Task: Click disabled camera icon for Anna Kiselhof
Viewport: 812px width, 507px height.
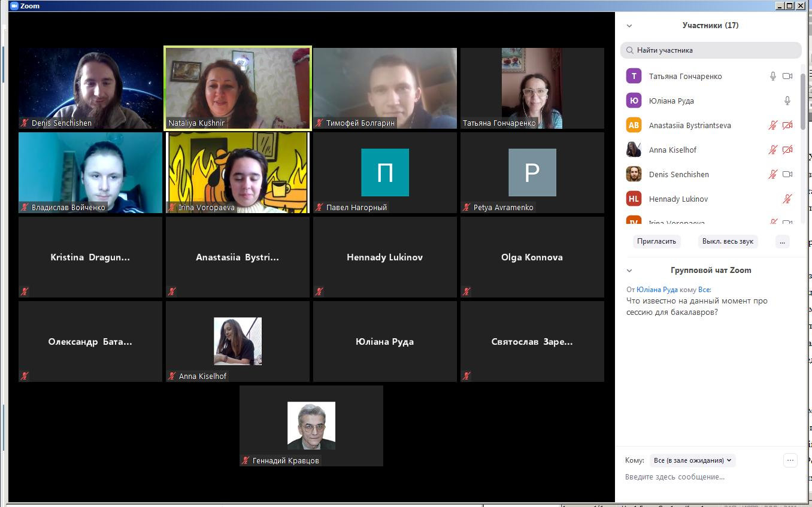Action: pyautogui.click(x=787, y=150)
